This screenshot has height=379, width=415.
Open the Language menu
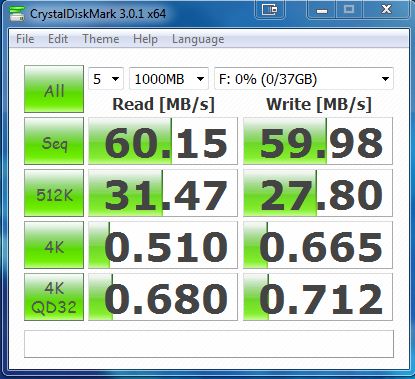(x=198, y=39)
